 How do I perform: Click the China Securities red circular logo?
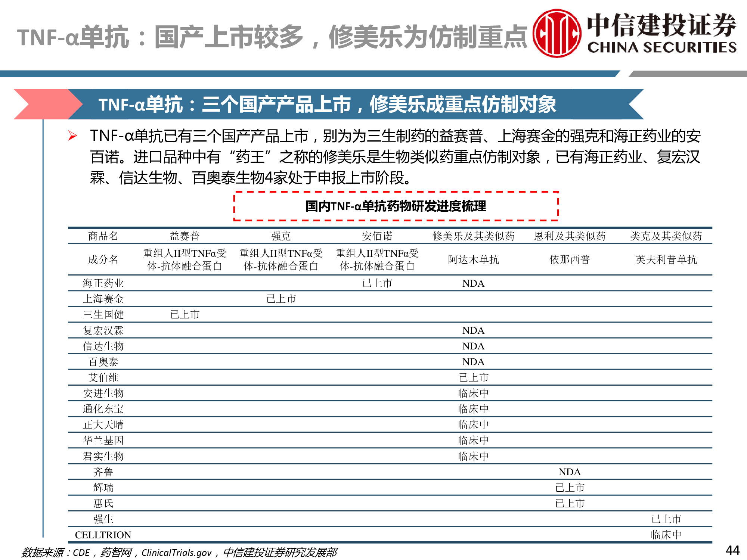557,33
